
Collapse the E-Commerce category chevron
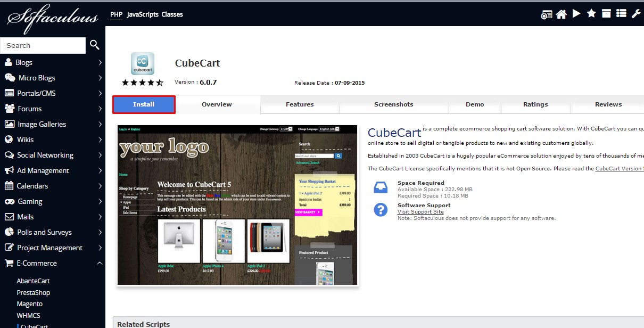(x=100, y=263)
